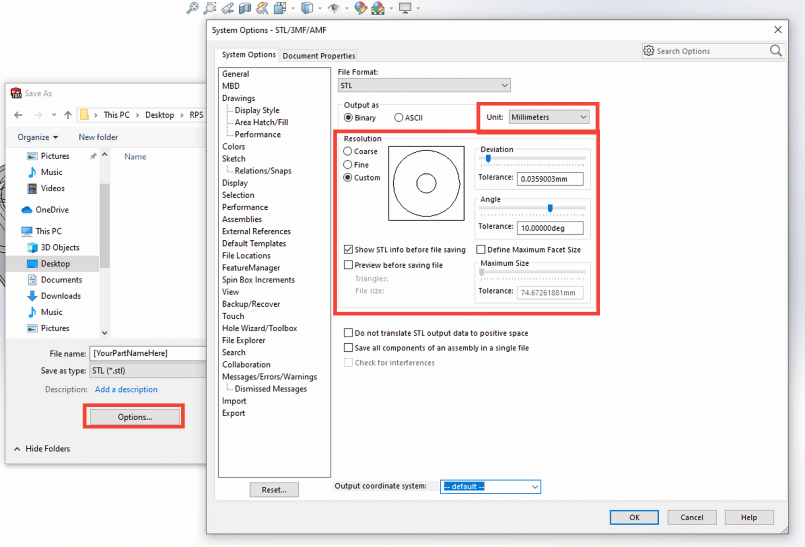Switch to the Document Properties tab

(318, 56)
